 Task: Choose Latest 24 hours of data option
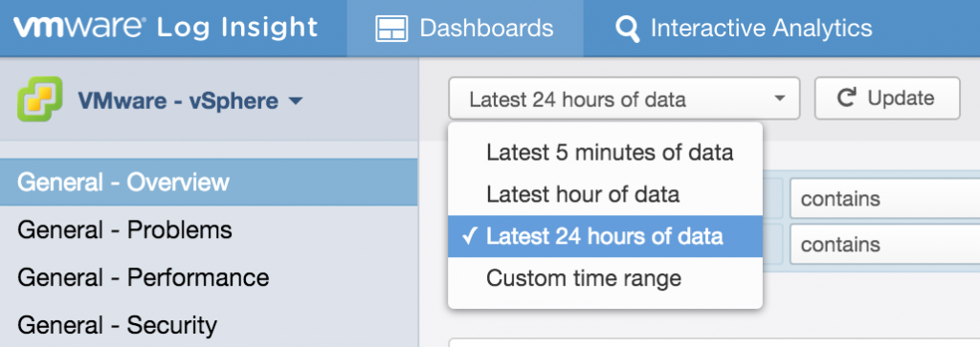pos(605,236)
